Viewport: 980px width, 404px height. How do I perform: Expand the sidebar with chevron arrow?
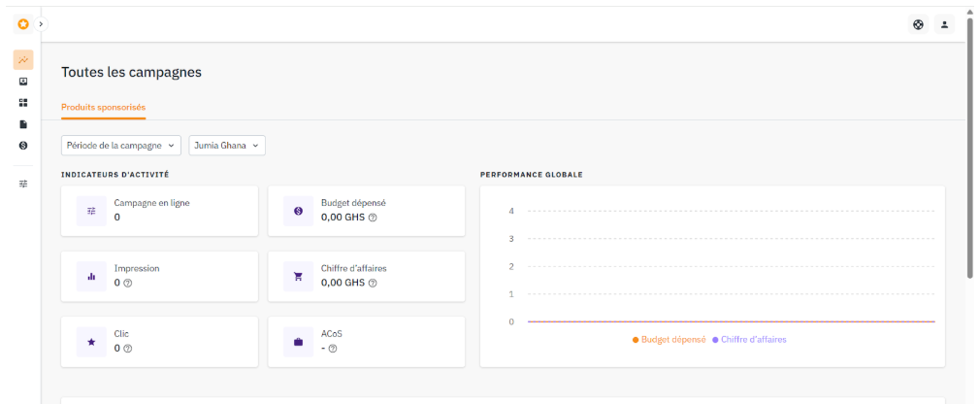click(41, 23)
